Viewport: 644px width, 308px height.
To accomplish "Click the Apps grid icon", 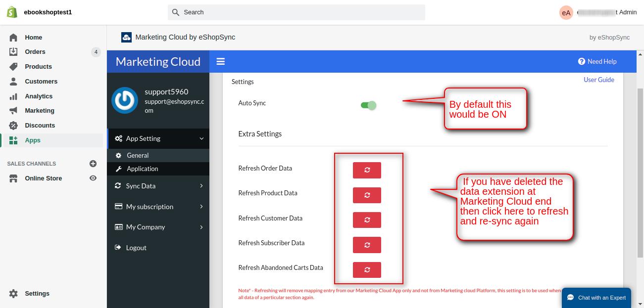I will click(13, 140).
